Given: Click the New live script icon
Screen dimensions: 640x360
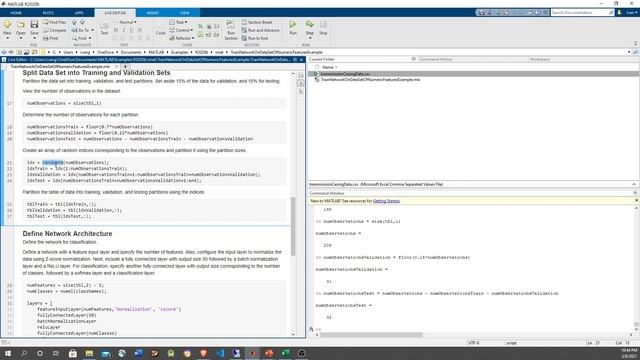Looking at the screenshot, I should point(7,24).
